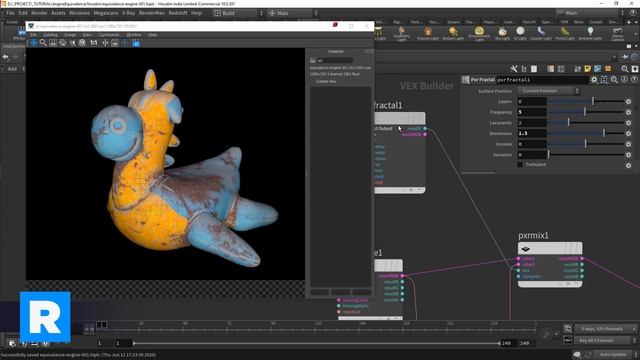Click the it viewer blue pan tool
The height and width of the screenshot is (360, 640).
(33, 43)
